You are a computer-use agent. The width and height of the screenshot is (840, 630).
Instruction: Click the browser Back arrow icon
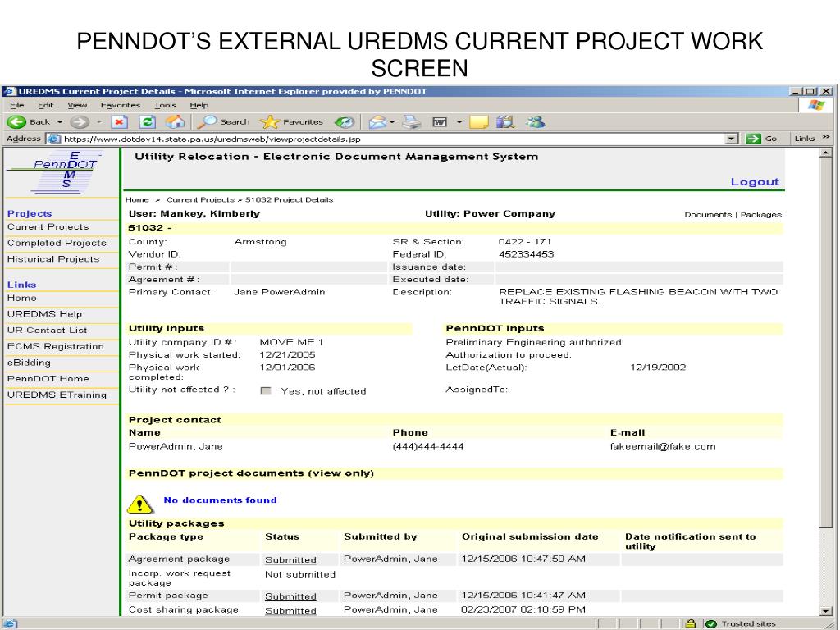point(16,122)
